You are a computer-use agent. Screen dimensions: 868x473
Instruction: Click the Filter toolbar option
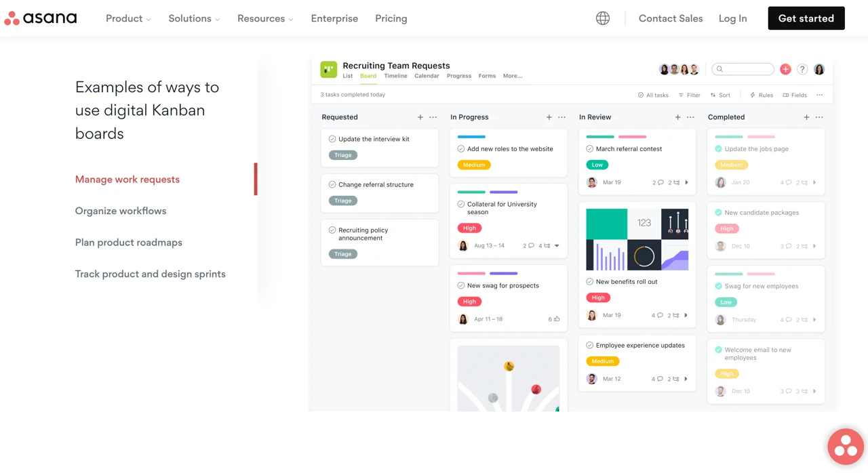[689, 95]
